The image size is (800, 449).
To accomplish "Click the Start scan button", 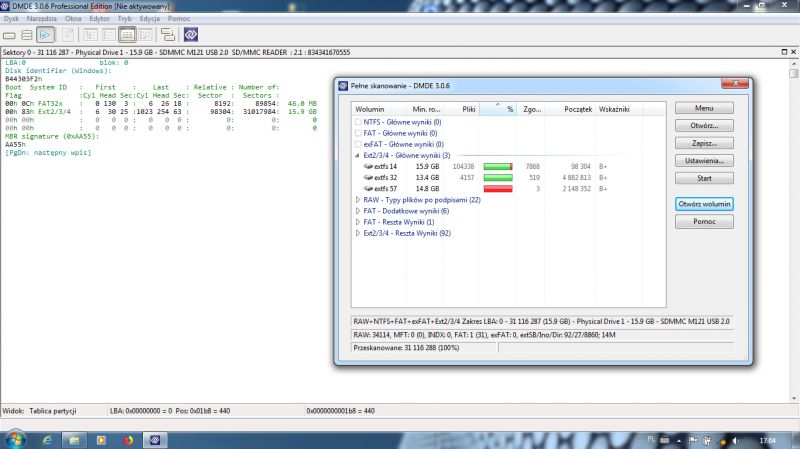I will [704, 178].
